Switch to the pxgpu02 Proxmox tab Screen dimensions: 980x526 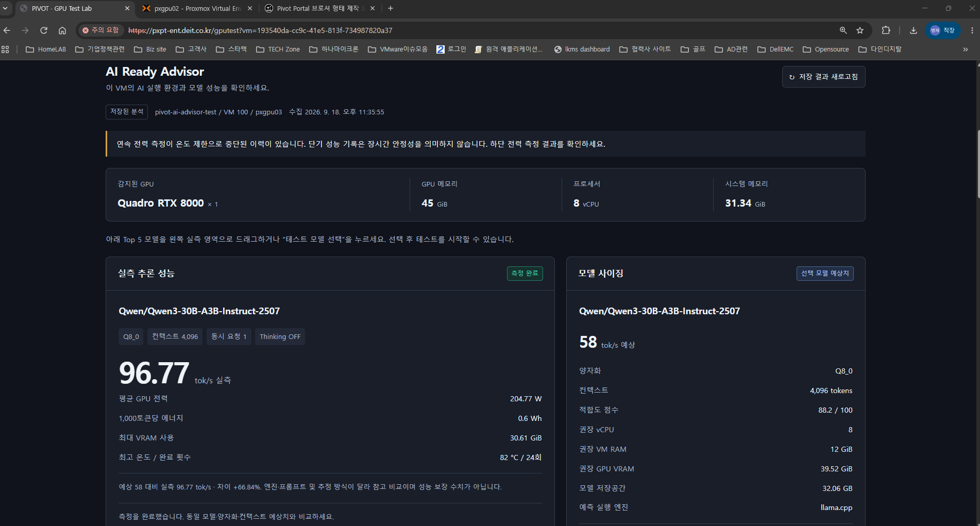[x=197, y=8]
